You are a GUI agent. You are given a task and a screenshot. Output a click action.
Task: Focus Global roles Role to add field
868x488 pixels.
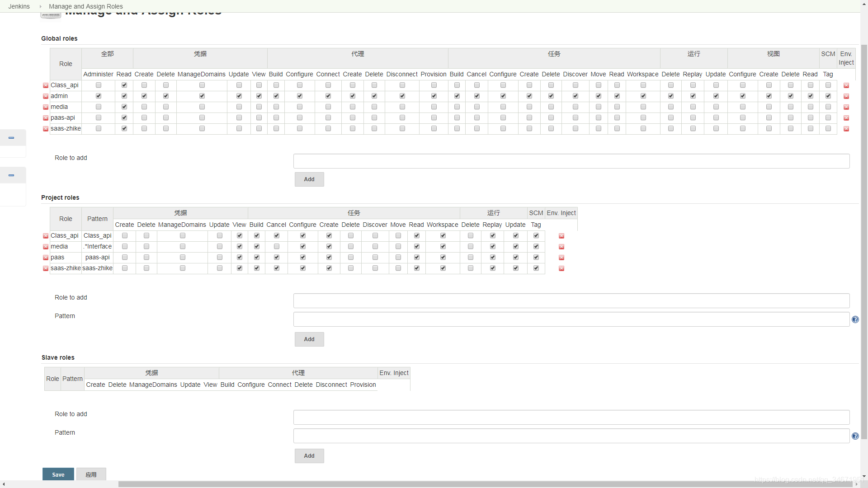(571, 161)
